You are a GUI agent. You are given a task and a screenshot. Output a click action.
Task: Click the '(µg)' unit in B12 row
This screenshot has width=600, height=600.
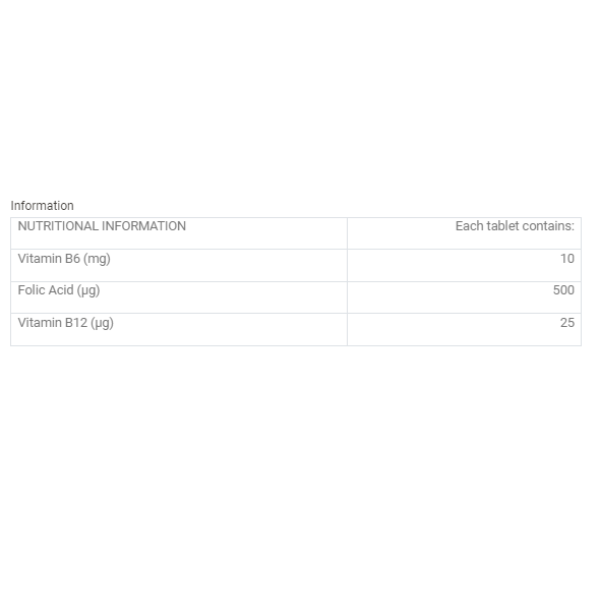point(102,323)
